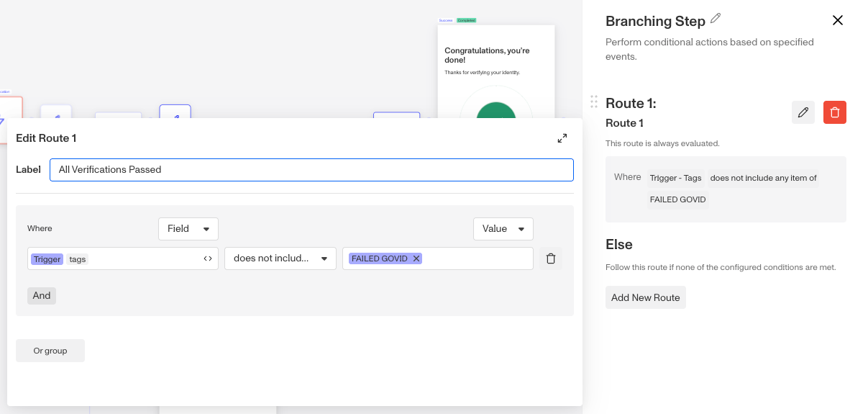This screenshot has height=414, width=868.
Task: Click the Trigger - Tags summary chip
Action: tap(675, 178)
